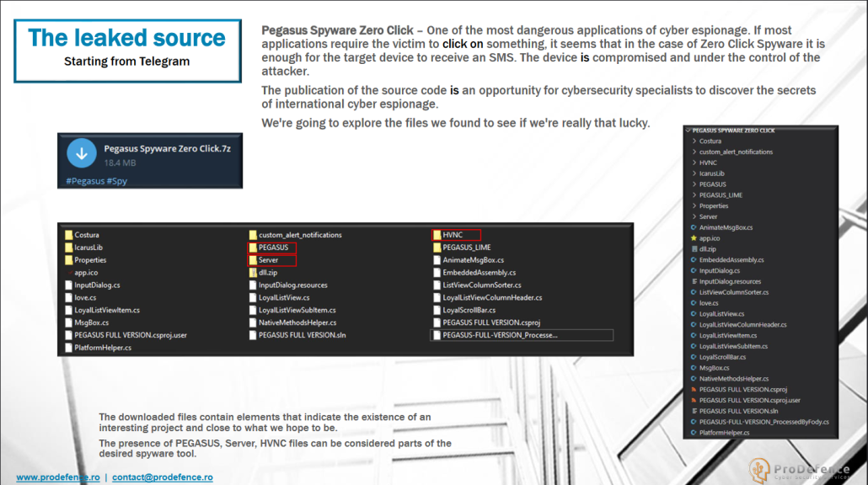Open 'LoyalListViewColumnHeader.cs' in the explorer tree
The image size is (868, 485).
pos(743,325)
